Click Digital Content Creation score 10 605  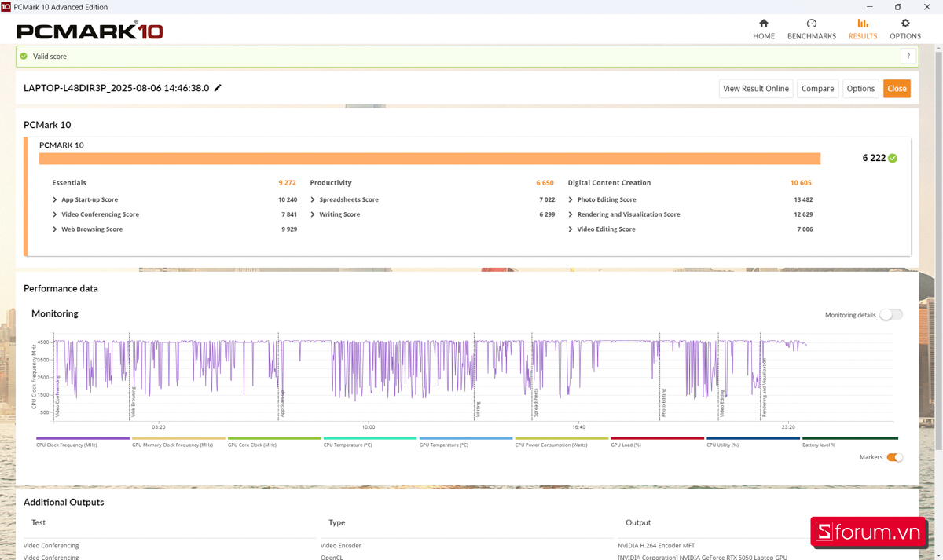coord(801,183)
